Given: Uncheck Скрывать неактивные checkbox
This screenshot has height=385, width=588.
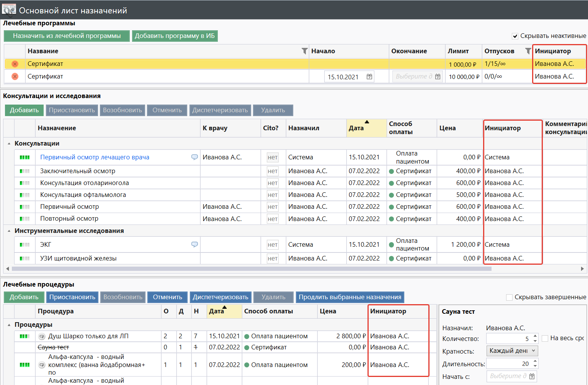Looking at the screenshot, I should tap(515, 36).
